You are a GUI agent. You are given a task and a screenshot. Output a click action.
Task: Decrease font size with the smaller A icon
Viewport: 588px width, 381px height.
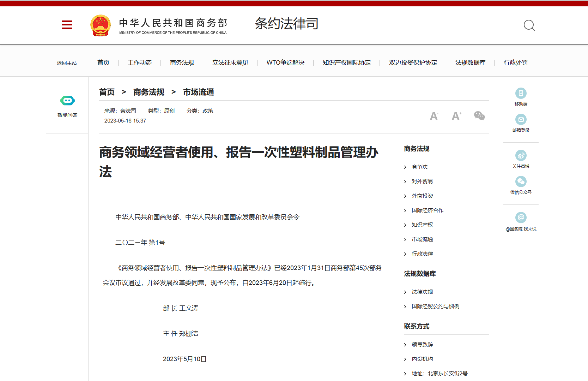click(x=434, y=116)
